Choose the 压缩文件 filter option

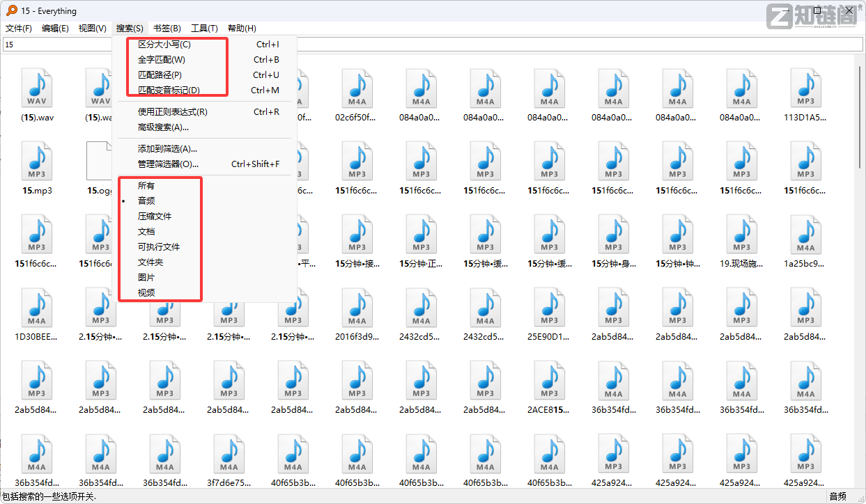click(x=155, y=216)
